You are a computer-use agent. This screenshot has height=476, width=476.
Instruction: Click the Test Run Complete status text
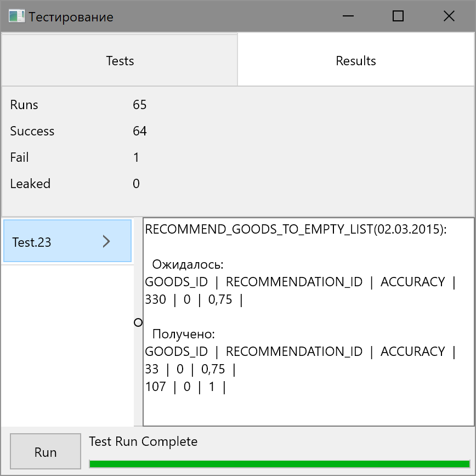click(143, 441)
